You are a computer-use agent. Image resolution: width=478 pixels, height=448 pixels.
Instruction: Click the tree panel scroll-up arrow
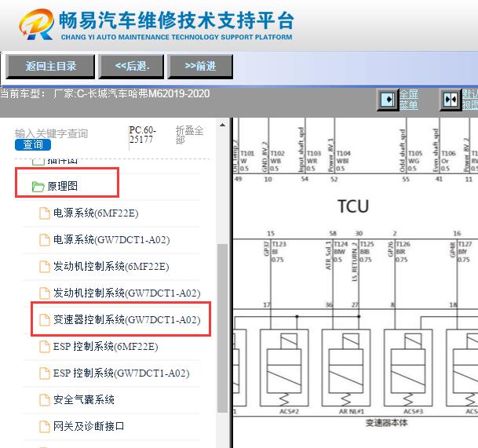223,125
